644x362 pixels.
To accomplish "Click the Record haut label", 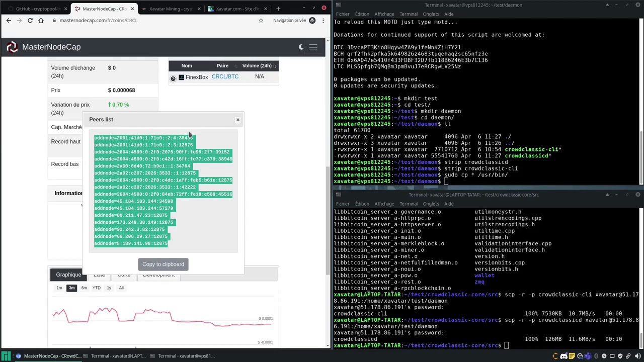I will pyautogui.click(x=65, y=142).
